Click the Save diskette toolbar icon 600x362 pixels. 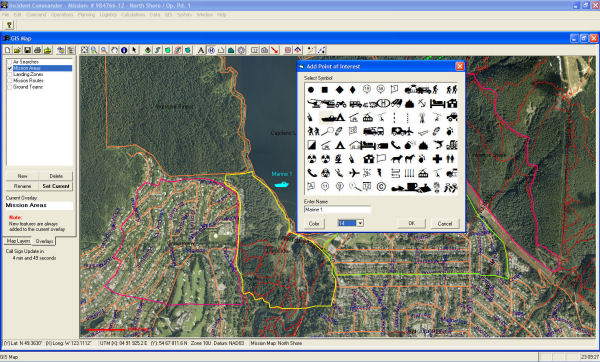(27, 50)
